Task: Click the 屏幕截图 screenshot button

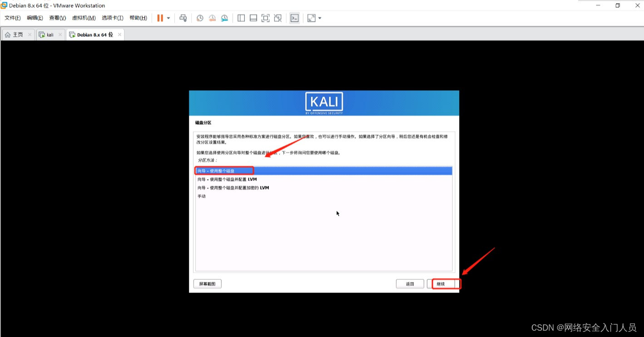Action: [208, 284]
